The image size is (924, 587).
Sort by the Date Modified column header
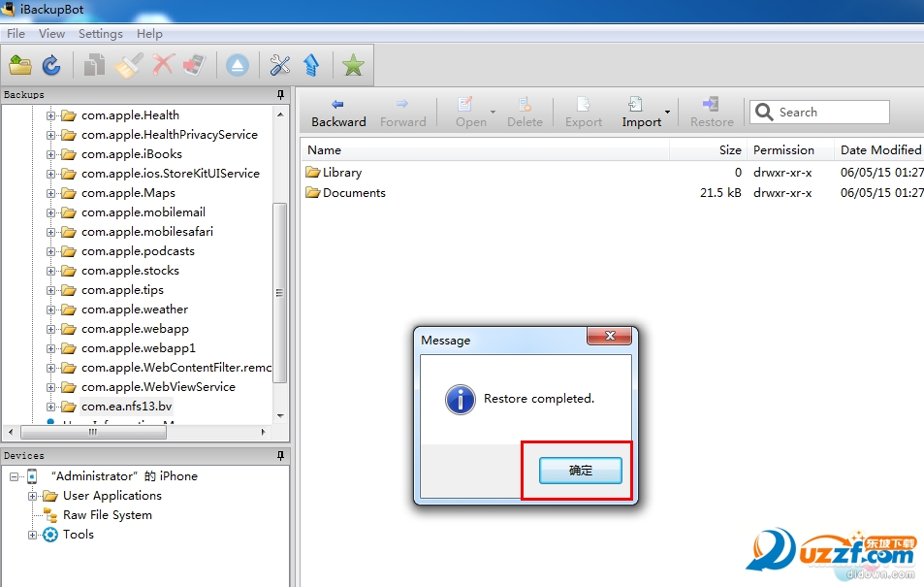point(879,149)
